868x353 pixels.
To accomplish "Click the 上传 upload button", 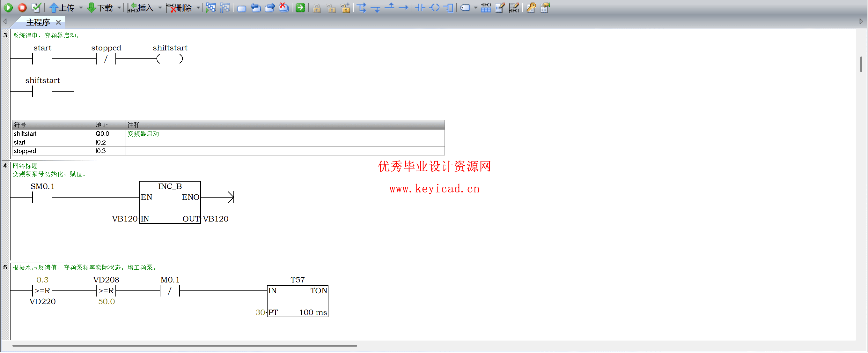I will point(62,7).
